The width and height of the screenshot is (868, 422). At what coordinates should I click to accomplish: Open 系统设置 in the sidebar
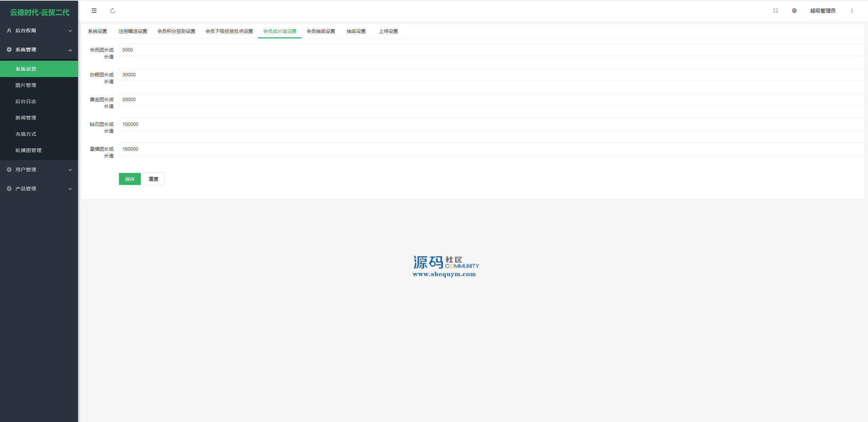click(39, 69)
